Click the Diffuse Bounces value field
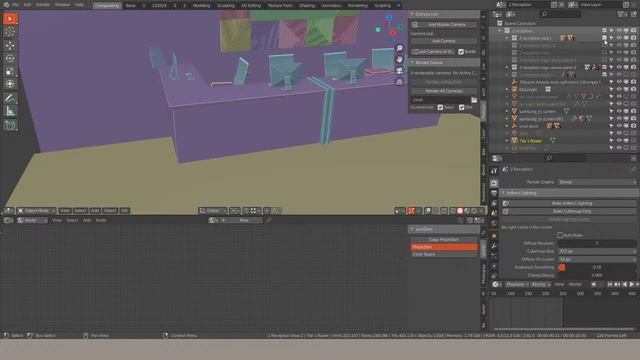 click(x=596, y=243)
